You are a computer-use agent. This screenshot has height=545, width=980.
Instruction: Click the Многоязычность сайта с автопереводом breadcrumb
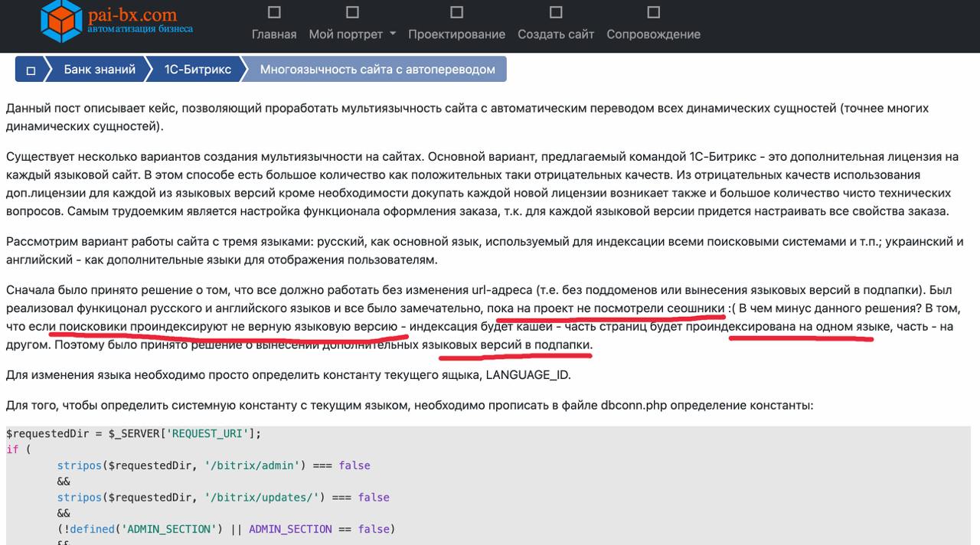pos(377,69)
